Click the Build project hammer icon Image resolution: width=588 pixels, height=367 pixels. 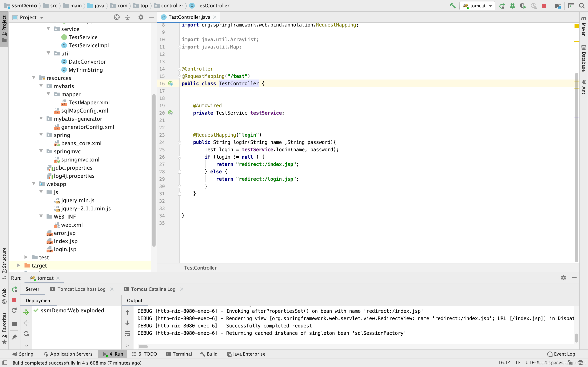(452, 6)
